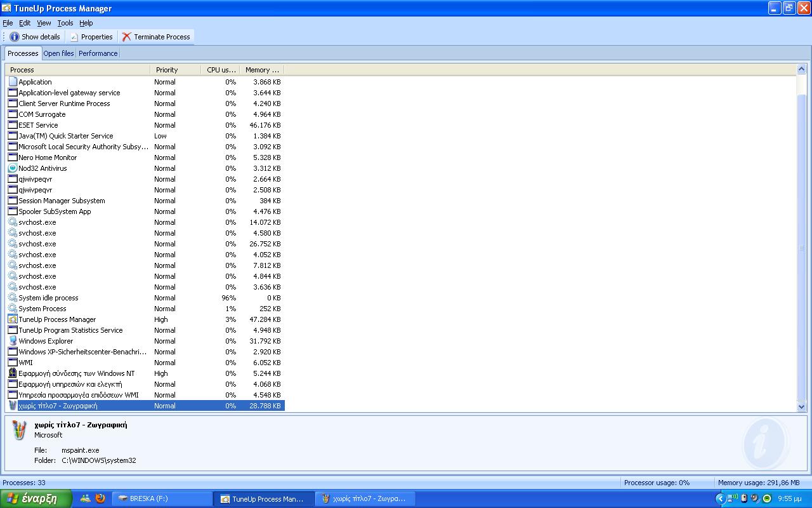The height and width of the screenshot is (508, 812).
Task: Select qjwivpeqvr process using 2.664 KB
Action: click(x=145, y=179)
